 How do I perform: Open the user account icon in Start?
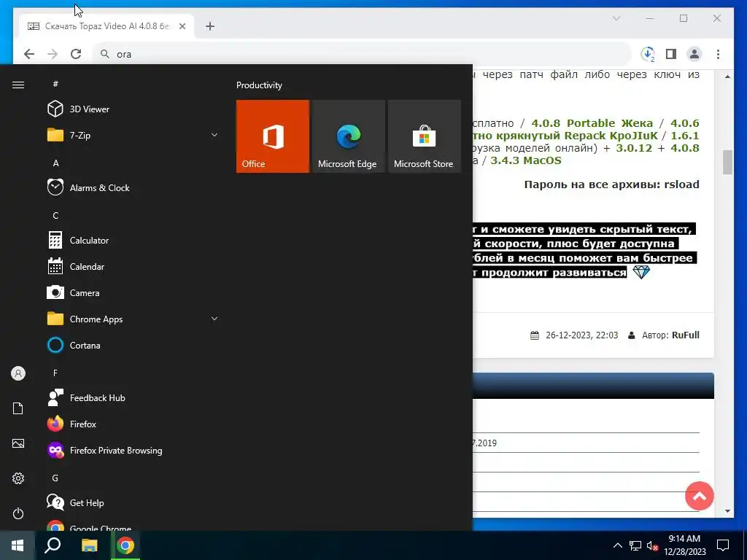point(18,373)
